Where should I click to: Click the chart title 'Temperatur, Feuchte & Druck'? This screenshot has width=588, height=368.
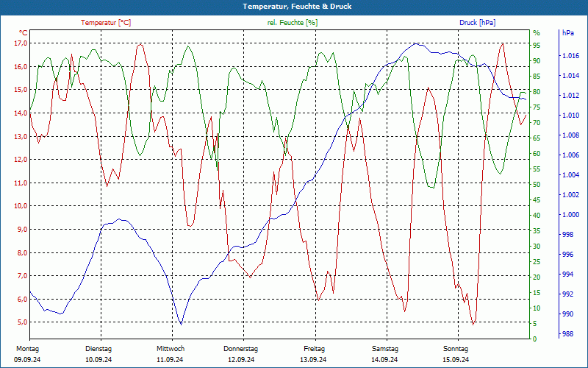pos(297,7)
